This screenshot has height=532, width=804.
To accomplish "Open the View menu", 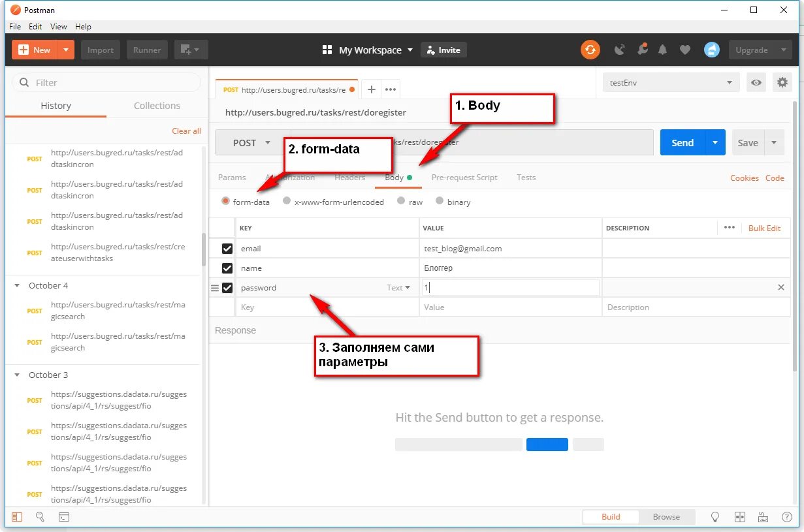I will [59, 27].
